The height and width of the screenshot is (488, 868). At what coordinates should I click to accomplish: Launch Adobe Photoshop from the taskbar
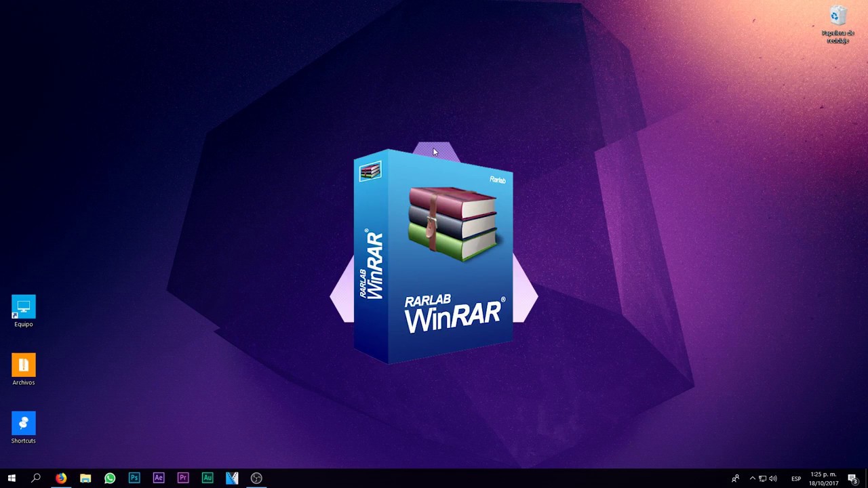coord(134,479)
